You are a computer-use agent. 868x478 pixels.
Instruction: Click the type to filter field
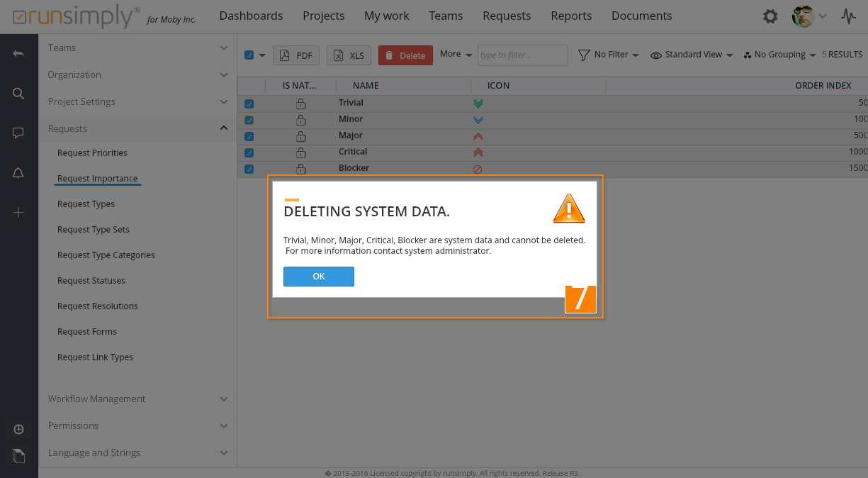coord(522,55)
